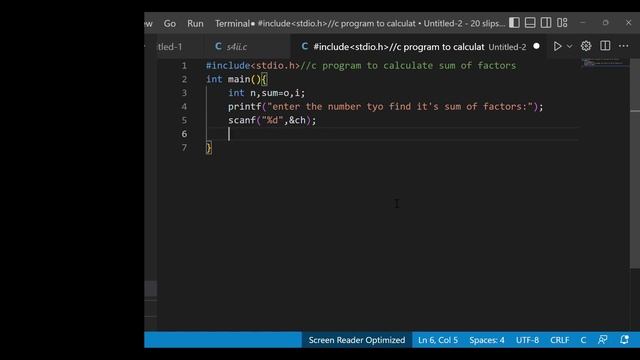Open the gear settings icon in editor toolbar

[x=586, y=46]
